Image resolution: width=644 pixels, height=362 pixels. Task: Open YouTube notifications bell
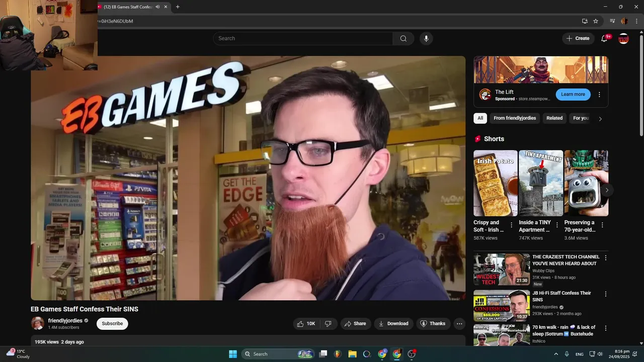605,39
